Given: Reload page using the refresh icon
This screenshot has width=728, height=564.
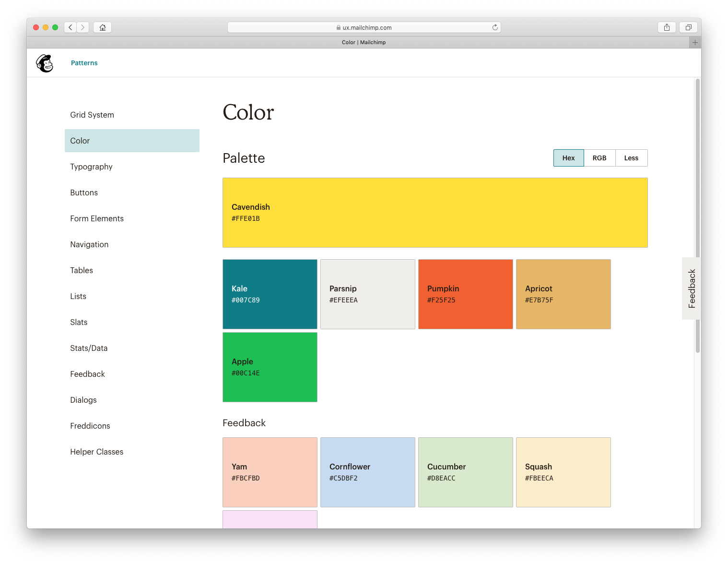Looking at the screenshot, I should click(x=495, y=27).
